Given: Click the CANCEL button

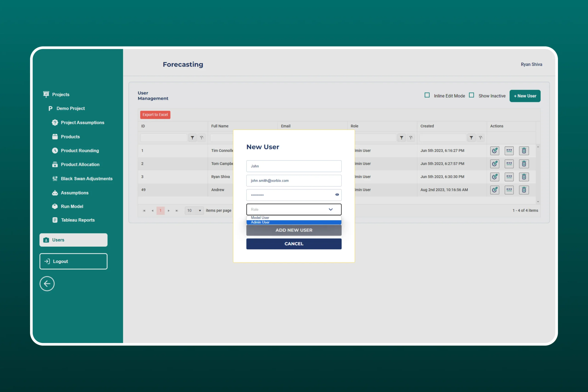Looking at the screenshot, I should (x=294, y=243).
